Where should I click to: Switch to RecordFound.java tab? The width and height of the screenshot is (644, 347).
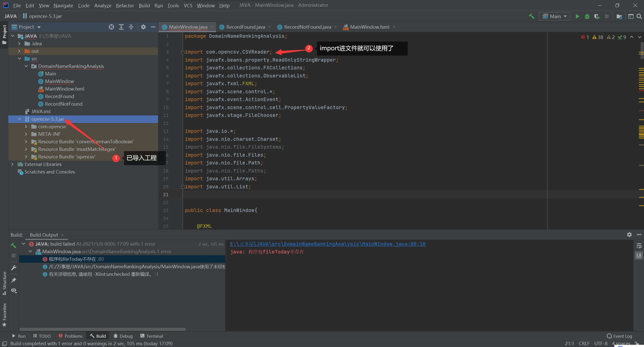(245, 27)
